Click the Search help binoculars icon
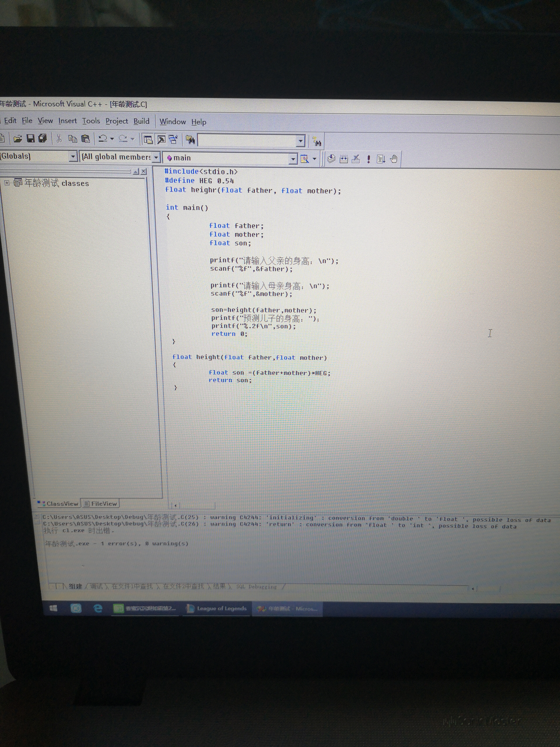560x747 pixels. (317, 142)
